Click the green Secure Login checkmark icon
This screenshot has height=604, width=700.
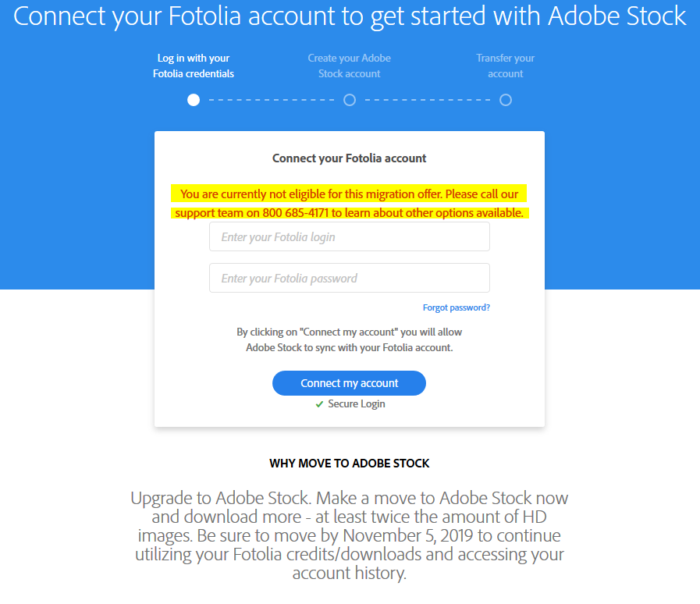pyautogui.click(x=319, y=404)
